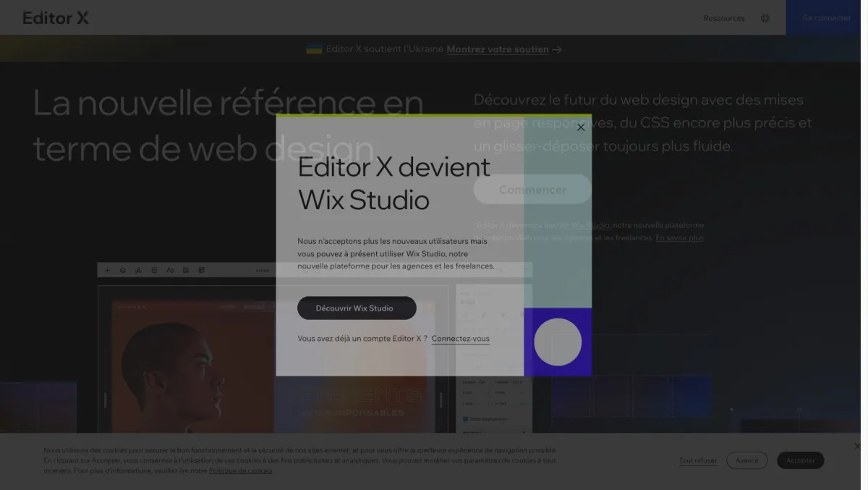The width and height of the screenshot is (868, 490).
Task: Click the portrait image in the editor preview
Action: coord(193,366)
